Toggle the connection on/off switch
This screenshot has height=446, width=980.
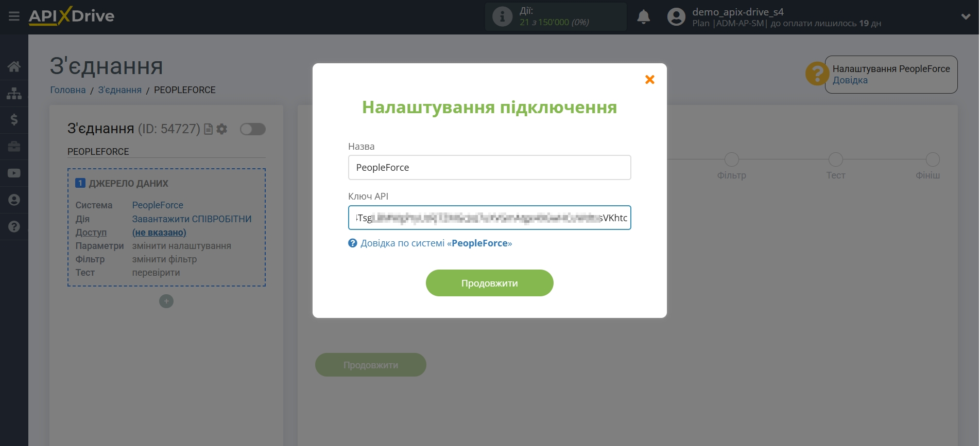pos(253,129)
